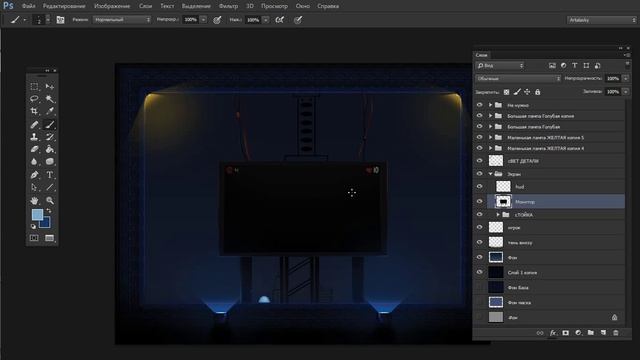Click the background dark blue color swatch

coord(46,223)
